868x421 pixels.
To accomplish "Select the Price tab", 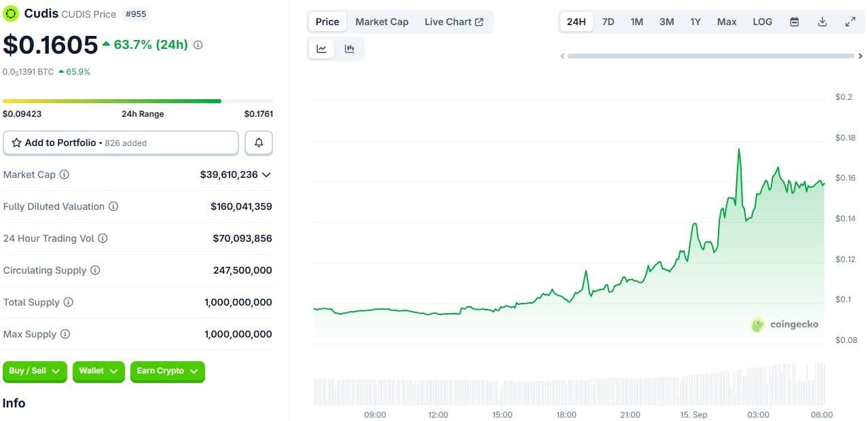I will [x=327, y=22].
